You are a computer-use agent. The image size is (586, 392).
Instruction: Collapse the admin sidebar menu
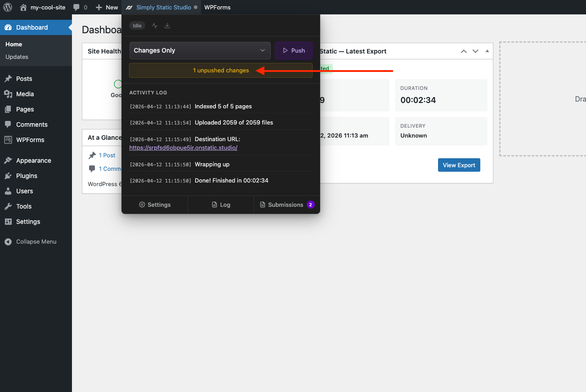click(36, 241)
